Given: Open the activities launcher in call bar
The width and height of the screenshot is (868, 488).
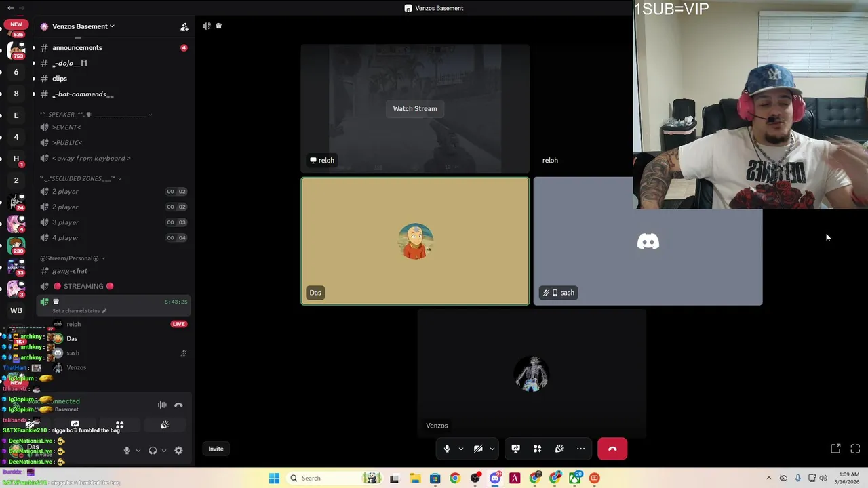Looking at the screenshot, I should [537, 449].
